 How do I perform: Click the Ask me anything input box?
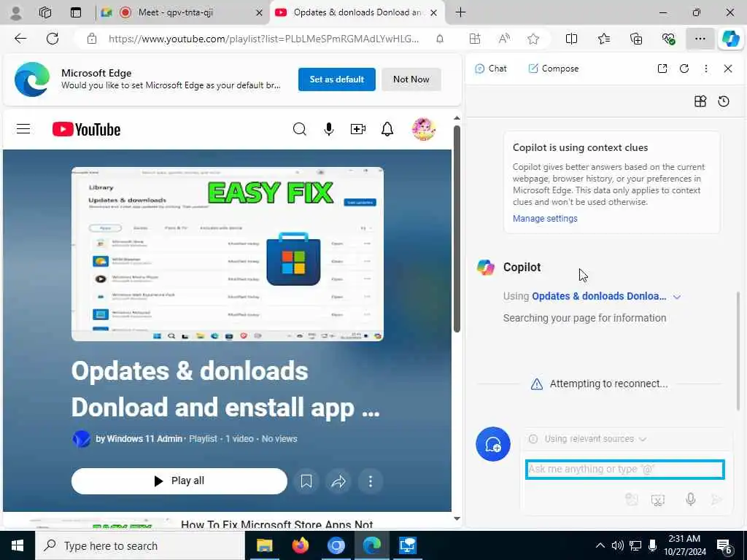point(625,470)
